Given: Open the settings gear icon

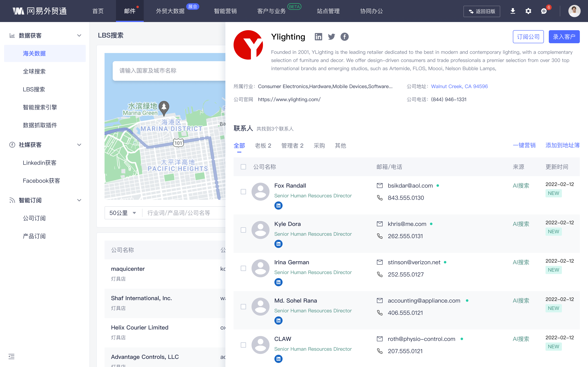Looking at the screenshot, I should tap(528, 11).
